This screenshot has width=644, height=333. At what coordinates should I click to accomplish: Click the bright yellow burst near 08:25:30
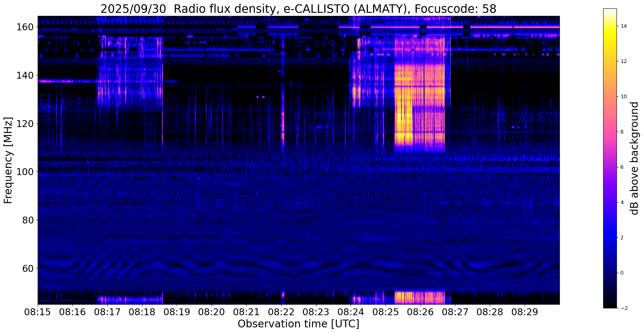404,106
